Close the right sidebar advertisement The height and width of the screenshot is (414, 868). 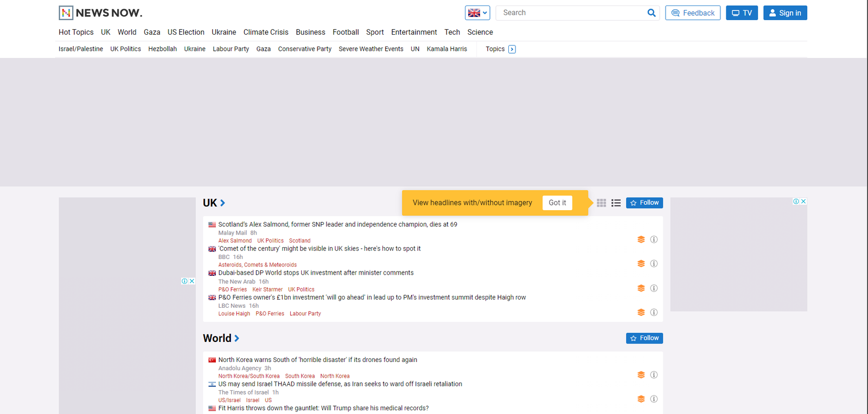click(x=803, y=202)
